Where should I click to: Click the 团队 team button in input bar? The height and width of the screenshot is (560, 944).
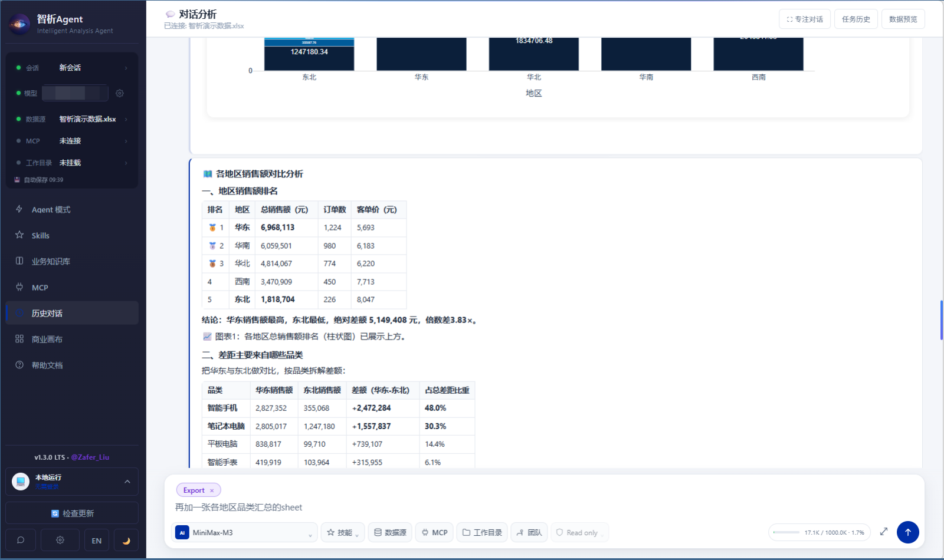click(529, 532)
